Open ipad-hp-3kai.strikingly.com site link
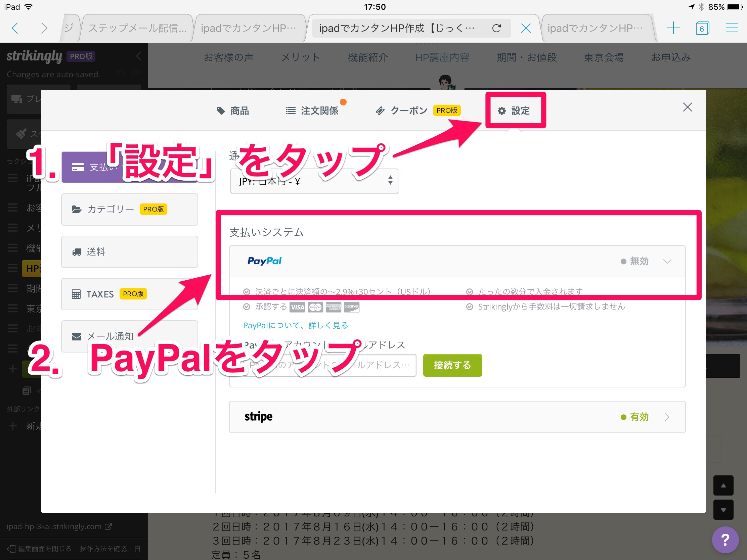The width and height of the screenshot is (747, 560). [59, 526]
